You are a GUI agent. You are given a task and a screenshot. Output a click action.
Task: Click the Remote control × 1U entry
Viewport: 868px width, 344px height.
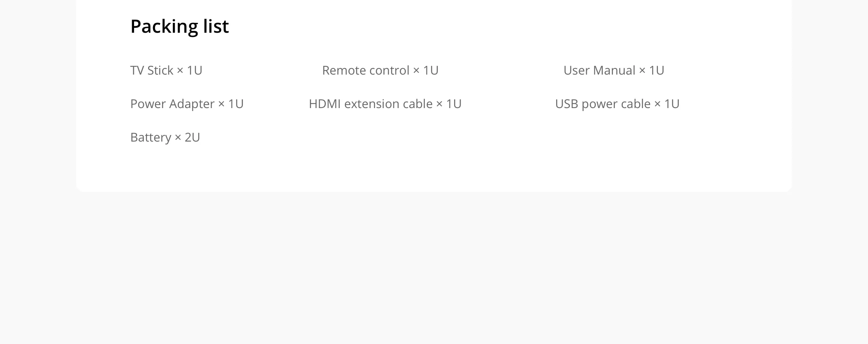click(x=380, y=70)
